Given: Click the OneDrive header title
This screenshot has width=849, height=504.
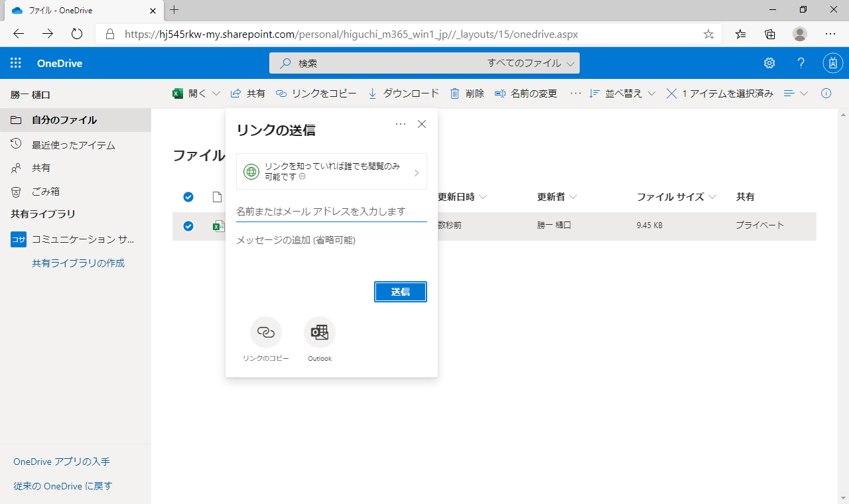Looking at the screenshot, I should [x=60, y=64].
